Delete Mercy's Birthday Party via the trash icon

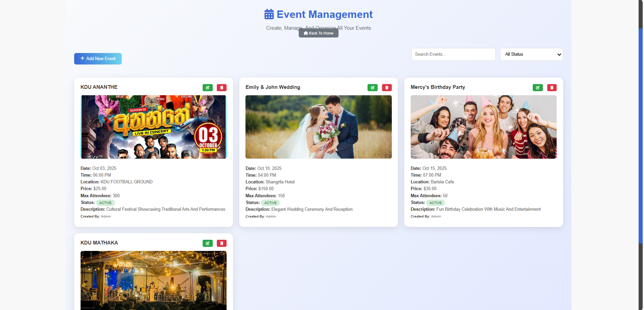552,87
